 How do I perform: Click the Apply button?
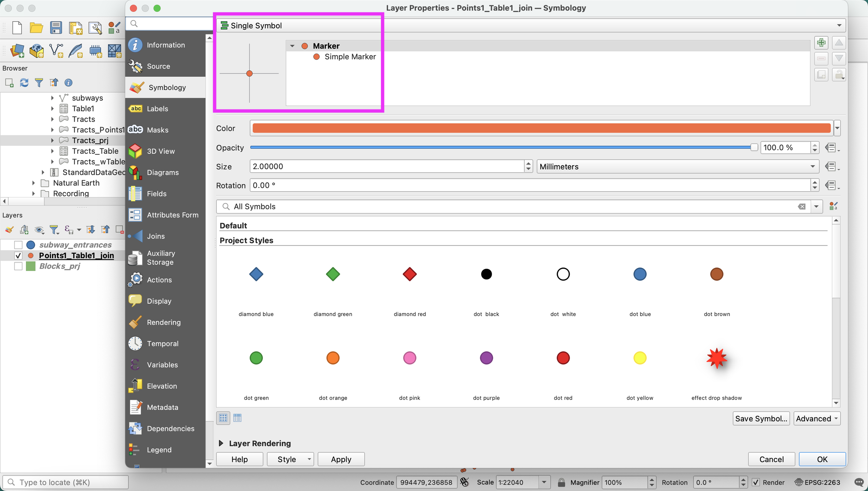coord(341,459)
